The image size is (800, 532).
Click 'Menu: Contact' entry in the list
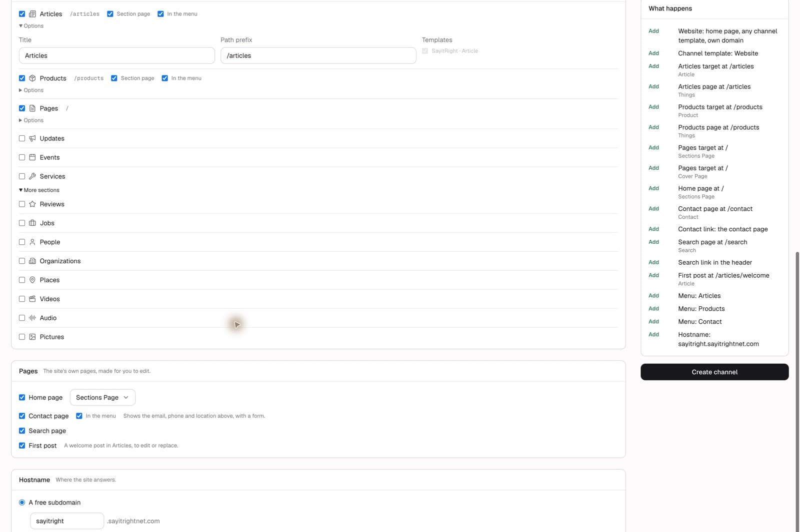(700, 322)
